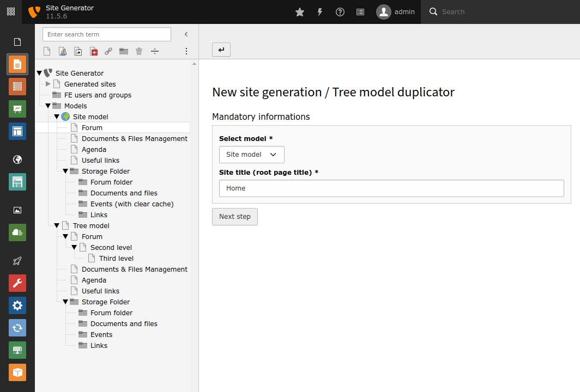Open the bookmarks star icon
580x392 pixels.
(300, 12)
